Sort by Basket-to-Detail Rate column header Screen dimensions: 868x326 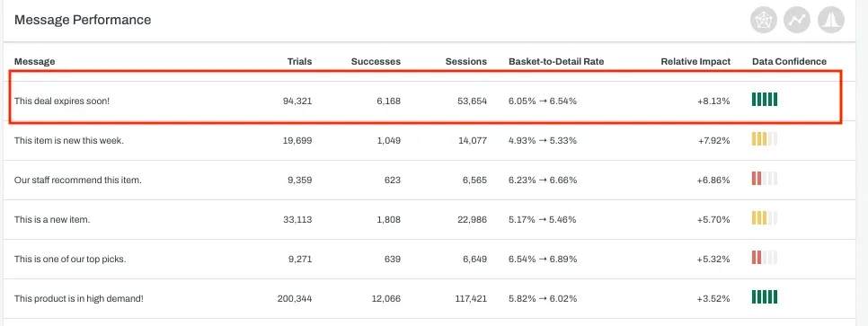556,61
